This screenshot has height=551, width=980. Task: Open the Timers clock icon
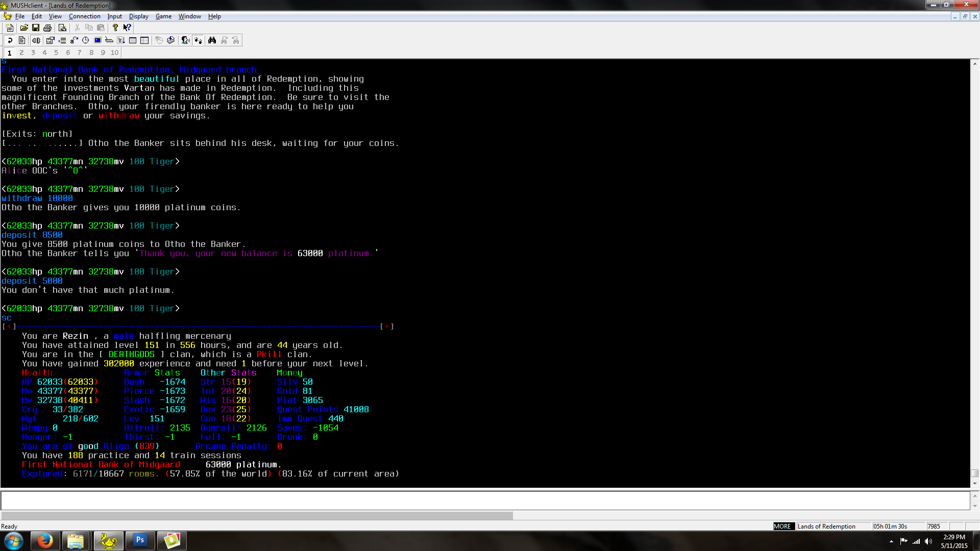[x=86, y=40]
